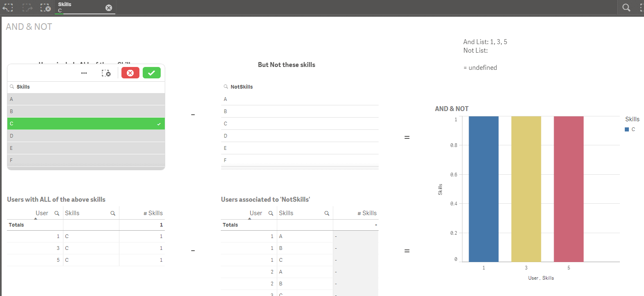Select user 3 row in ALL skills table

coord(86,248)
